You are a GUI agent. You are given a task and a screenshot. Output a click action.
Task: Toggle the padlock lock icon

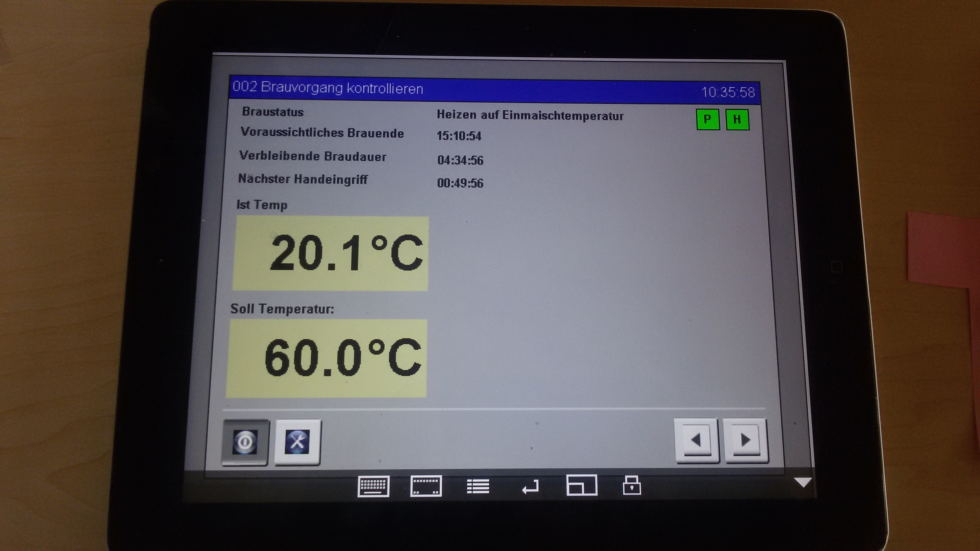coord(631,486)
